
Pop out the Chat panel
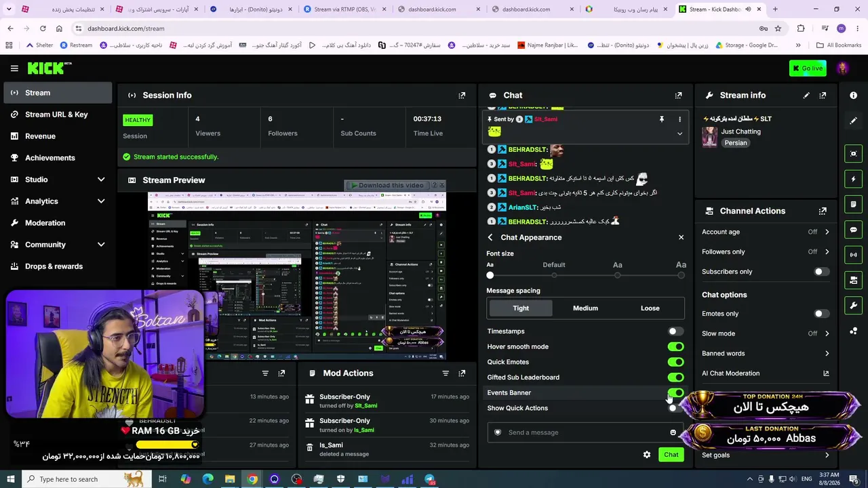point(678,96)
